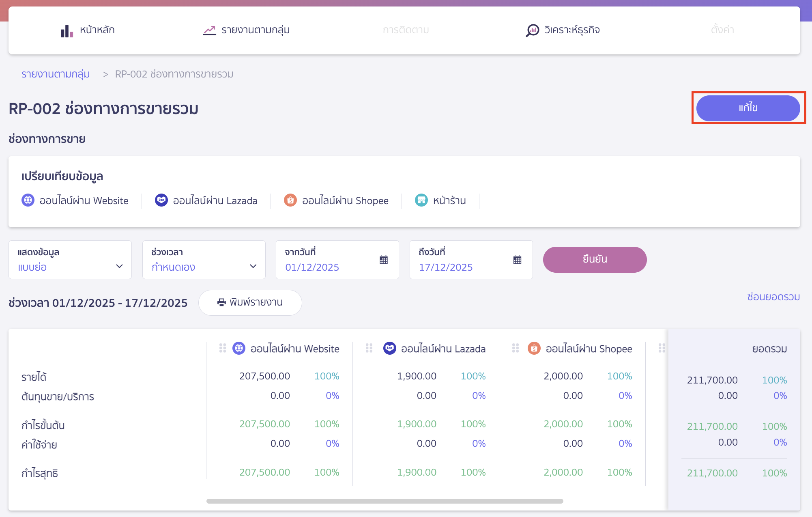The width and height of the screenshot is (812, 517).
Task: Click the Shopee column drag handle
Action: [x=516, y=348]
